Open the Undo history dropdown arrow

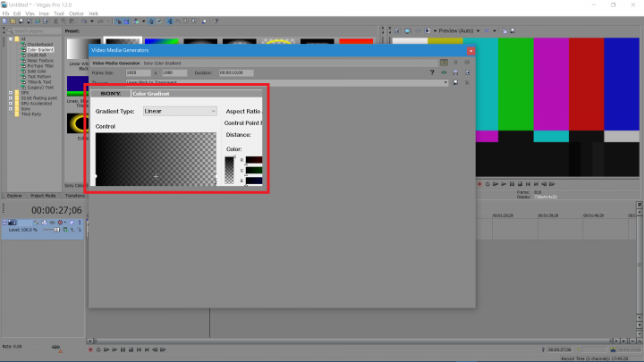tap(91, 21)
